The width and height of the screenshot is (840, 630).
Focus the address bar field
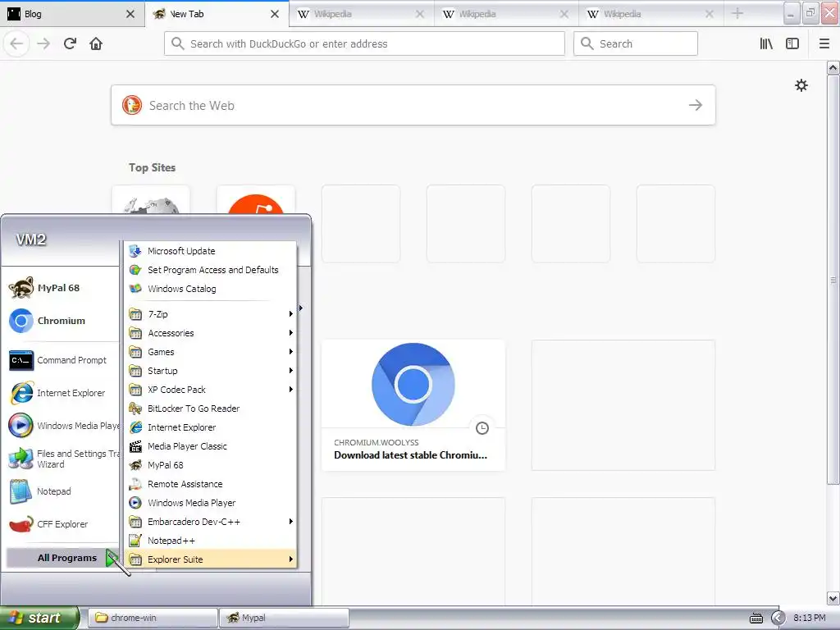point(364,43)
